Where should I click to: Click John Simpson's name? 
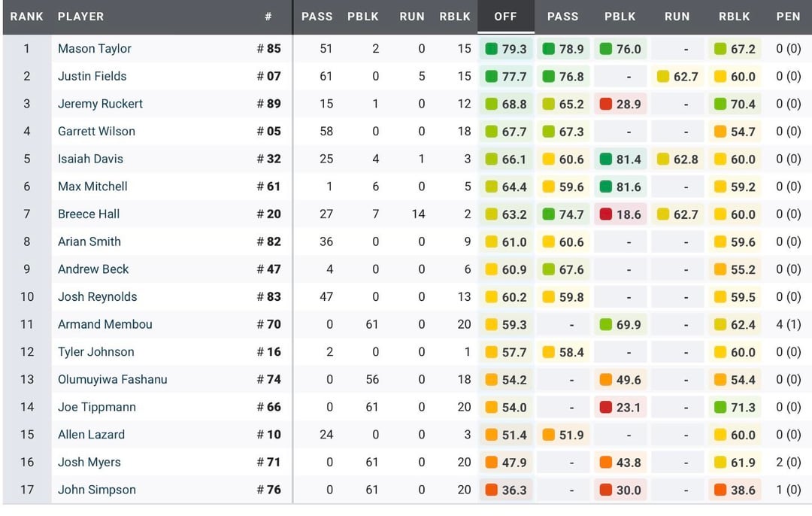pos(97,490)
